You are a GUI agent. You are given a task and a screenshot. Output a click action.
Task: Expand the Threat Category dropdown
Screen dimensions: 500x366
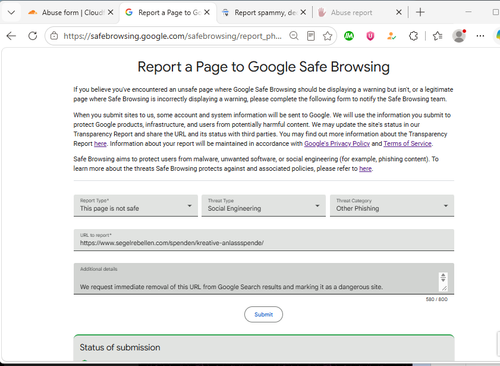point(392,206)
